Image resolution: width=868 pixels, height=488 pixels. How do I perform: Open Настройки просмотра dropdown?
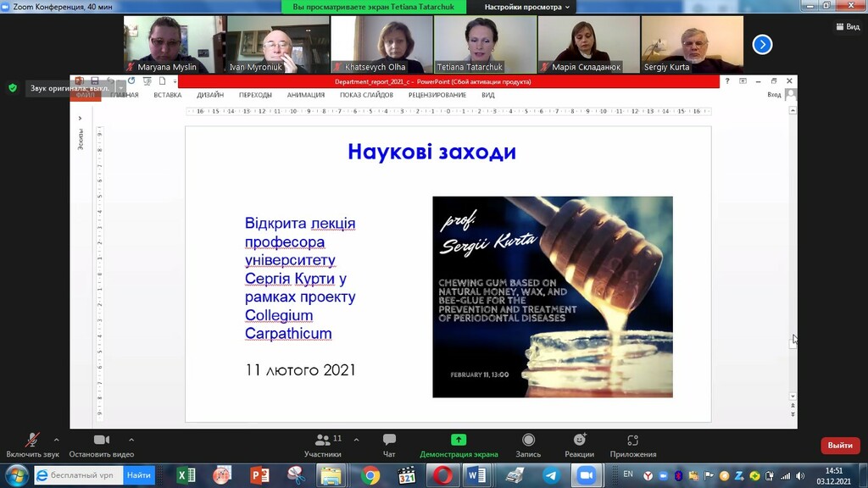tap(526, 7)
